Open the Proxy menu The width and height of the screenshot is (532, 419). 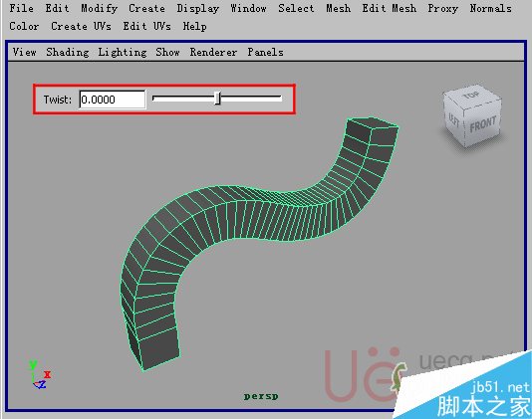[442, 9]
